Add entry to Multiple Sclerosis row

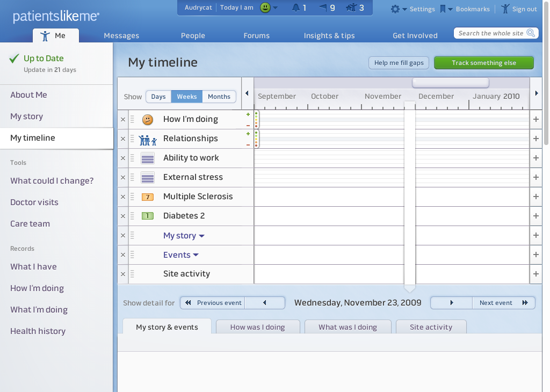tap(535, 197)
